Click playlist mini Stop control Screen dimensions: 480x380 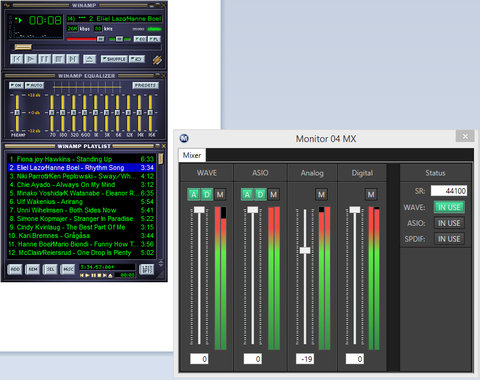[x=99, y=275]
